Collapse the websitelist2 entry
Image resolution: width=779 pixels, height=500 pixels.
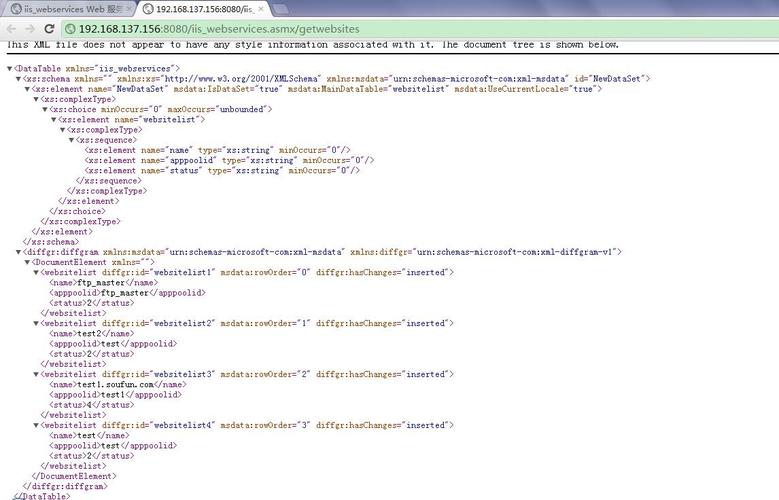(36, 323)
